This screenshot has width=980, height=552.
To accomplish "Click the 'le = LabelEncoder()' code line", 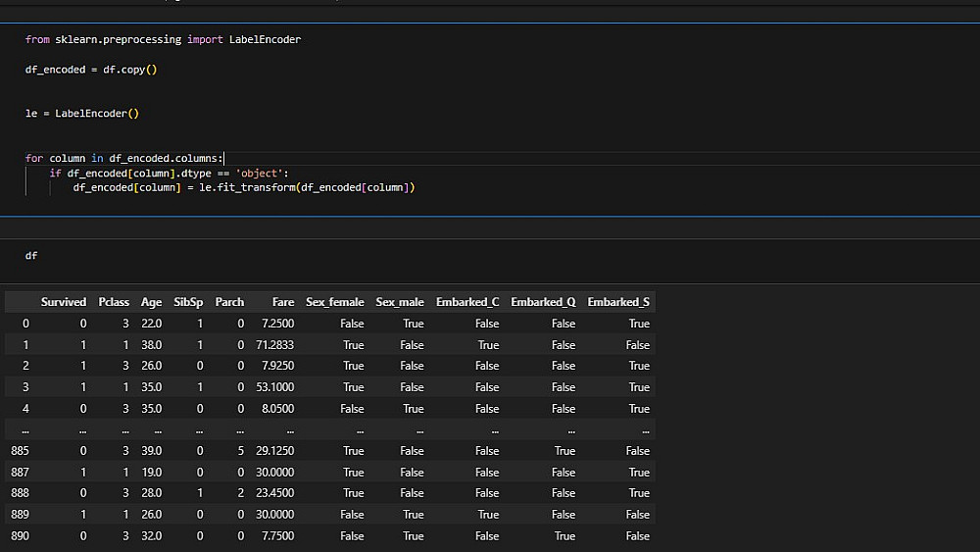I will pyautogui.click(x=82, y=114).
